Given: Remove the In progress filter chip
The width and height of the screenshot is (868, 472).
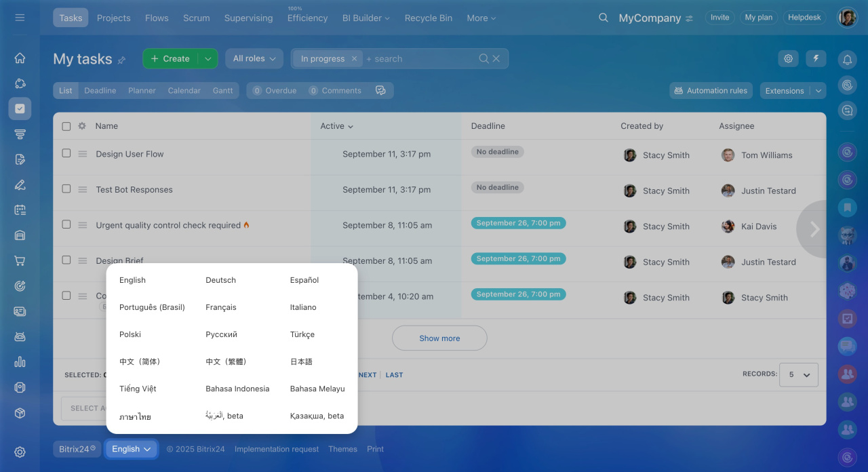Looking at the screenshot, I should pyautogui.click(x=354, y=58).
